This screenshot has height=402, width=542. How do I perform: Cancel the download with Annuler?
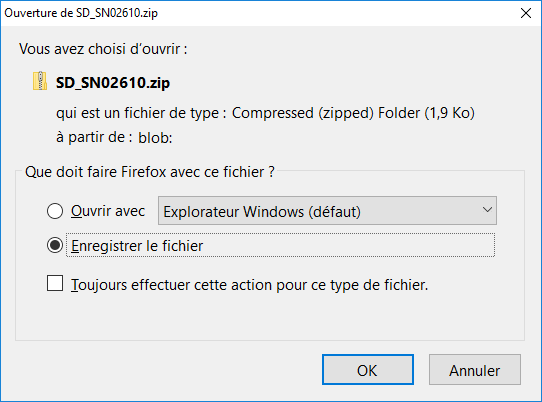[475, 370]
